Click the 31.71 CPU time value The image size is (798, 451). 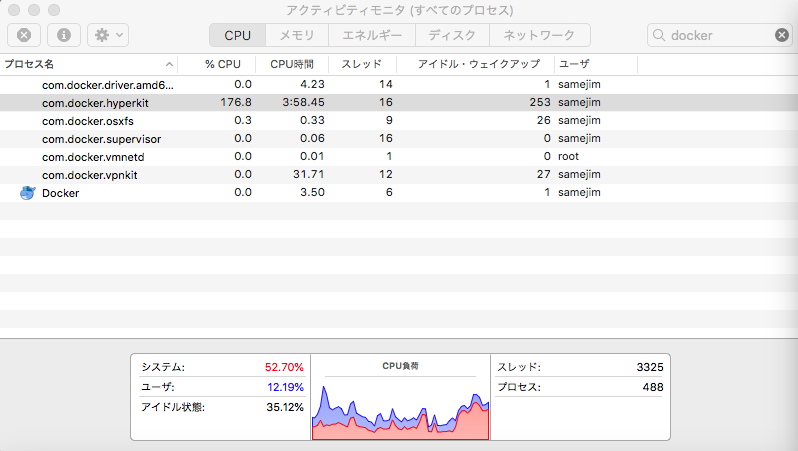pyautogui.click(x=308, y=174)
